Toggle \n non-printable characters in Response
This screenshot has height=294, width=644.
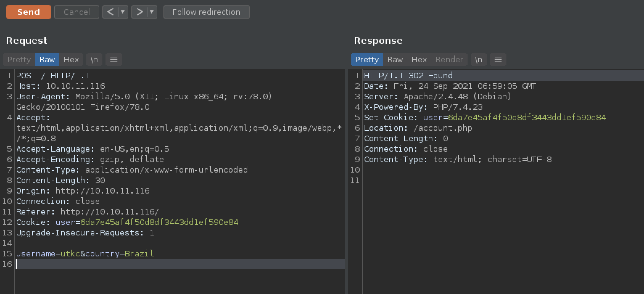(478, 59)
